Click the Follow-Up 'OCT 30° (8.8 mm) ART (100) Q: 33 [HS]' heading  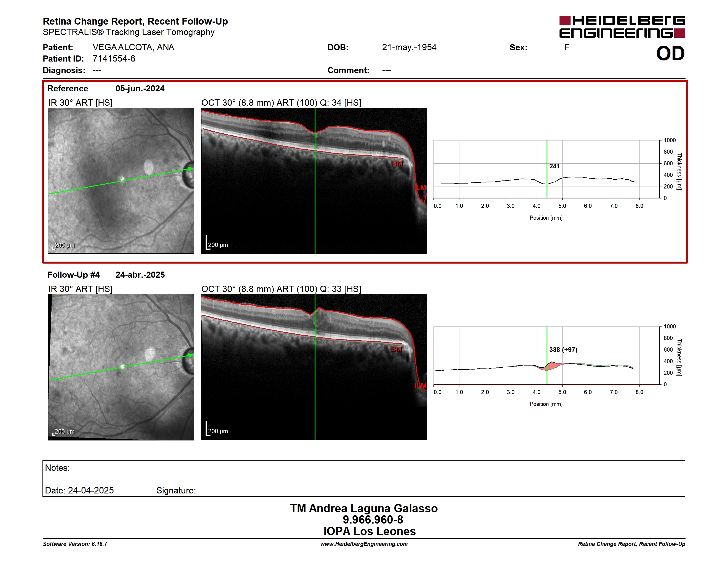pos(281,289)
